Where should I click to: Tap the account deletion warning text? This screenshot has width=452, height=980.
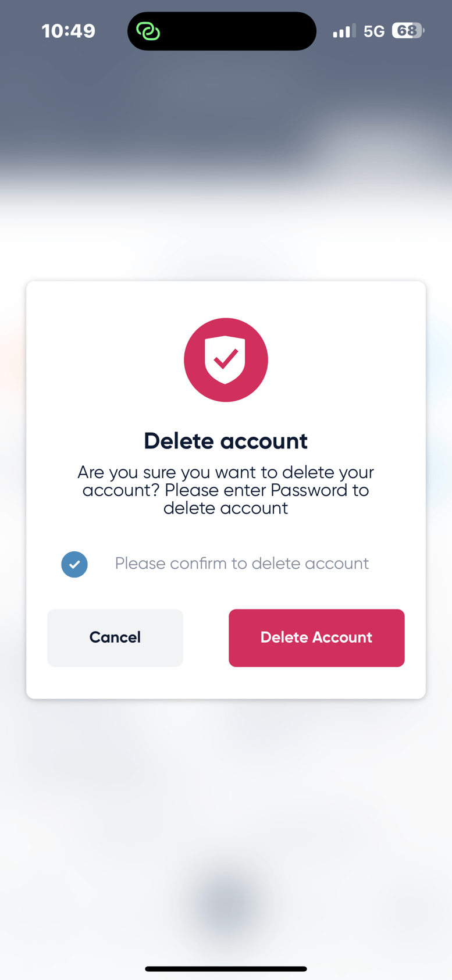226,490
